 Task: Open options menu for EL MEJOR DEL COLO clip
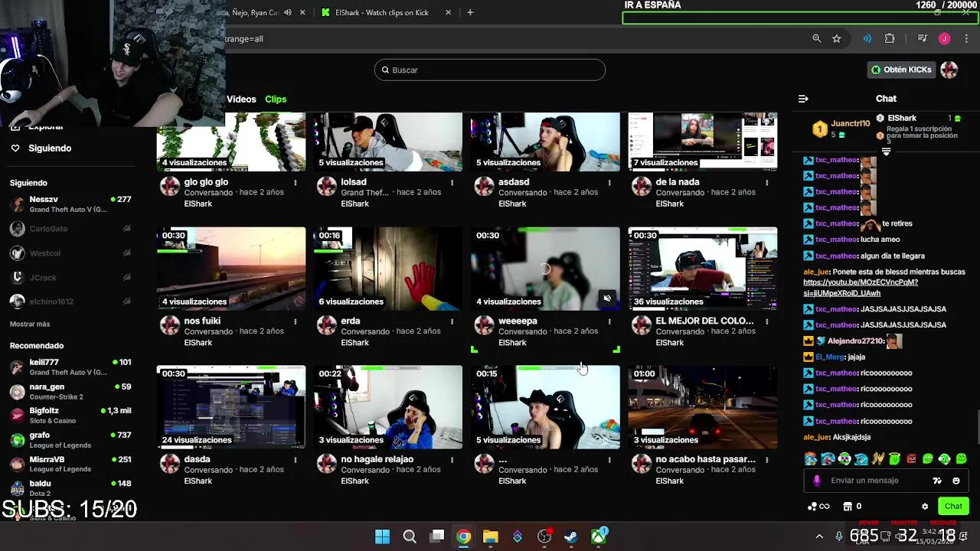point(767,321)
